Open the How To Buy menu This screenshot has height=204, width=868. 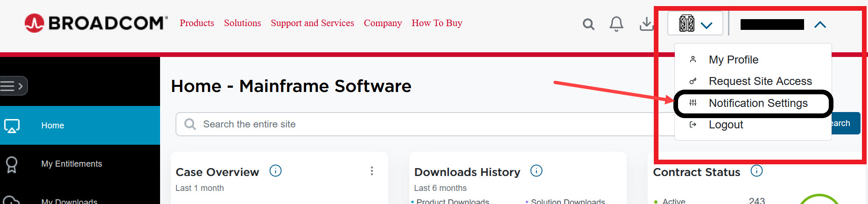(x=437, y=23)
